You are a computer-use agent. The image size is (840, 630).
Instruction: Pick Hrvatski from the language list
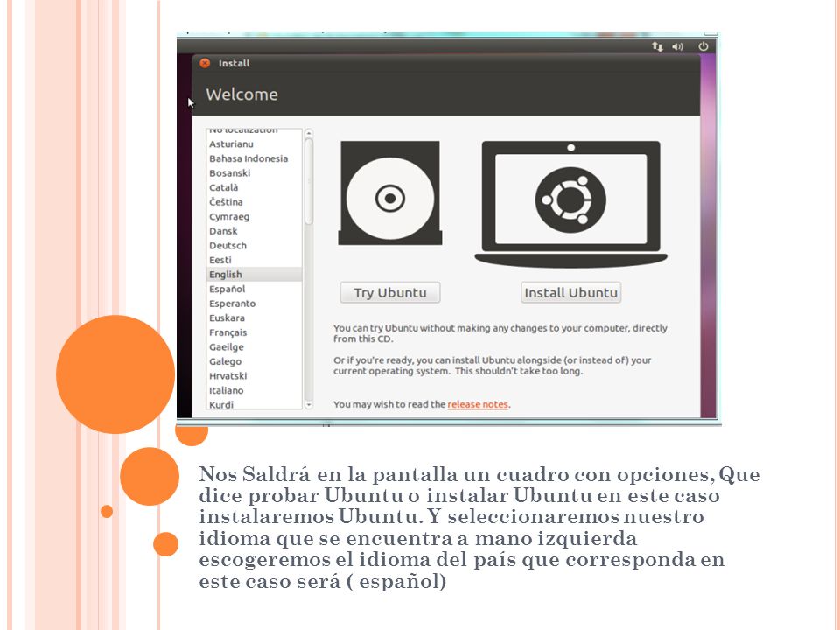[x=255, y=375]
